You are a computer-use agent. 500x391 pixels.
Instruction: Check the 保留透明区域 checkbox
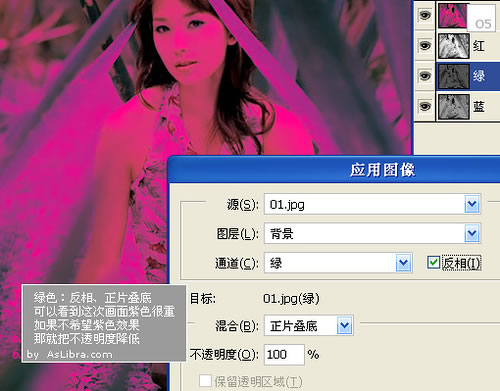(205, 381)
